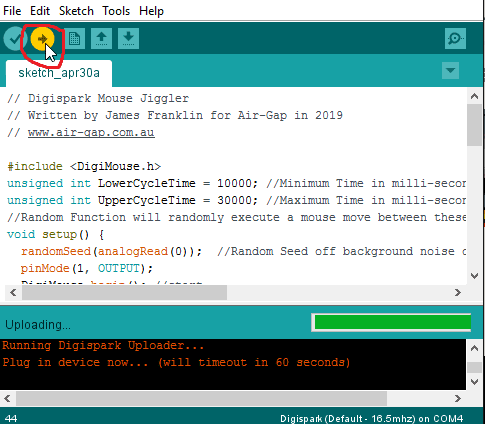Viewport: 485px width, 424px height.
Task: Click the LowerCycleTime variable line
Action: [236, 183]
